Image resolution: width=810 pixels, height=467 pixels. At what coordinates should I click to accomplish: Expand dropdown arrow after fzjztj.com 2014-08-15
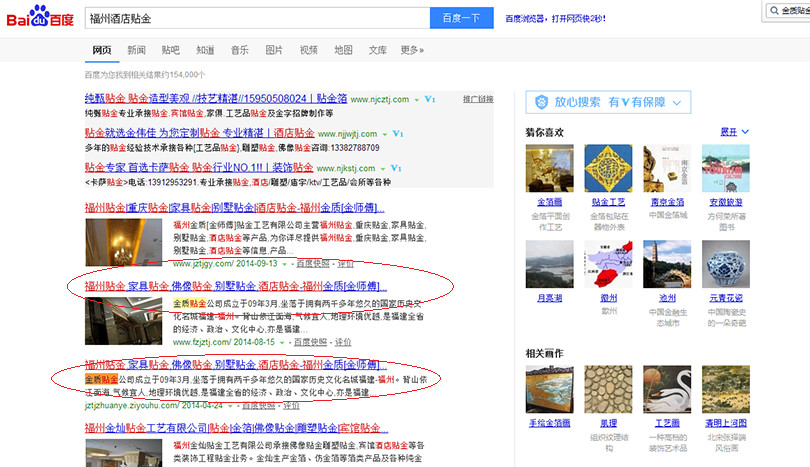(282, 343)
